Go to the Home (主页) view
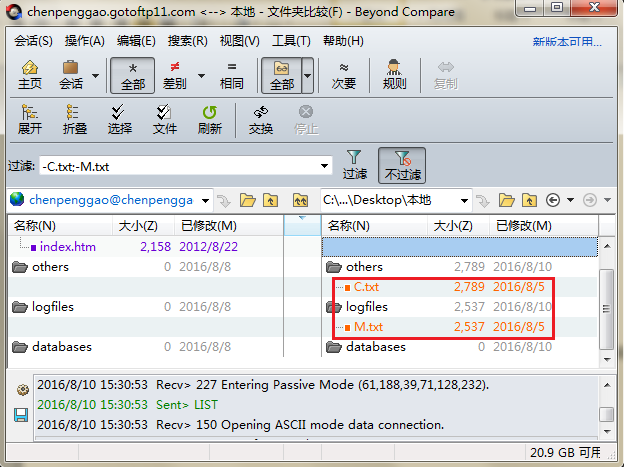This screenshot has height=467, width=624. 29,75
